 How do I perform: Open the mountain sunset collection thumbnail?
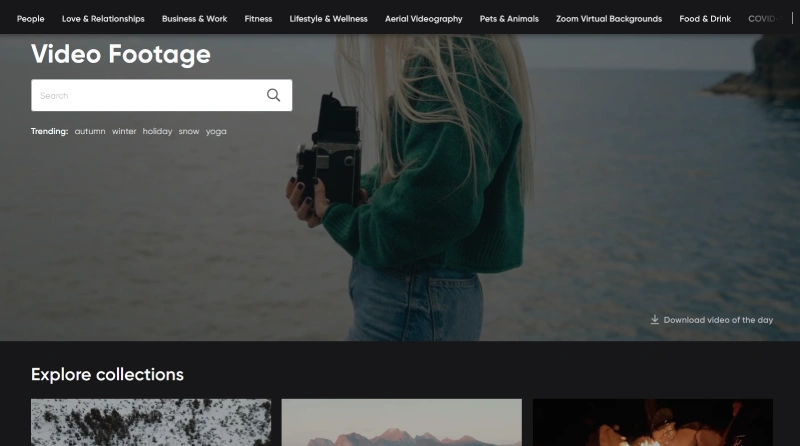(401, 422)
